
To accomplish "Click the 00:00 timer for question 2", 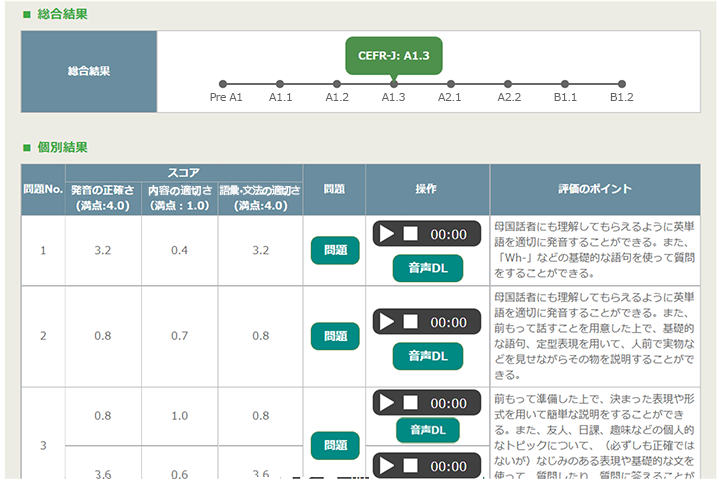I will pyautogui.click(x=448, y=322).
